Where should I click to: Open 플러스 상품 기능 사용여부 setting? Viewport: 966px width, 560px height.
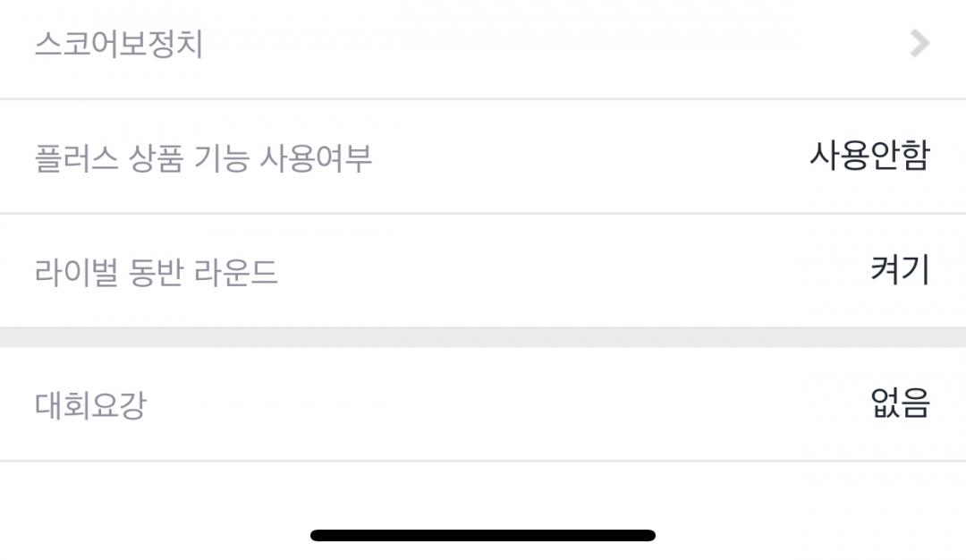click(483, 157)
